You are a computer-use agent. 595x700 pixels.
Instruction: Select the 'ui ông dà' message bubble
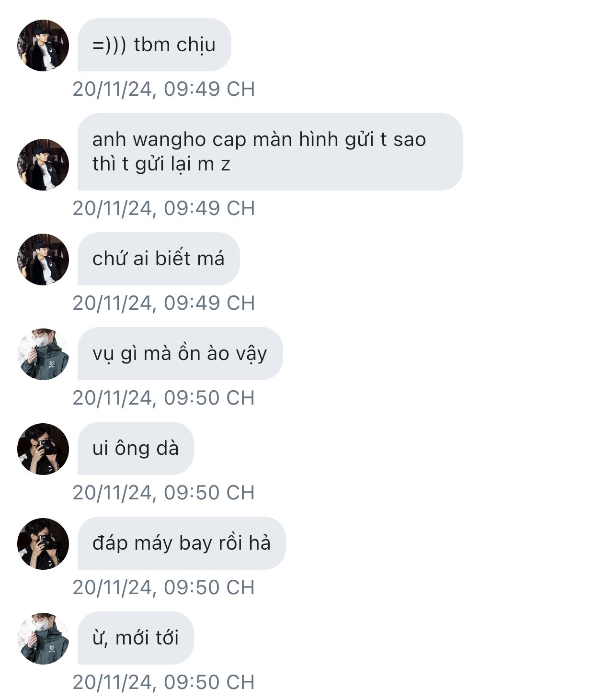(x=136, y=448)
